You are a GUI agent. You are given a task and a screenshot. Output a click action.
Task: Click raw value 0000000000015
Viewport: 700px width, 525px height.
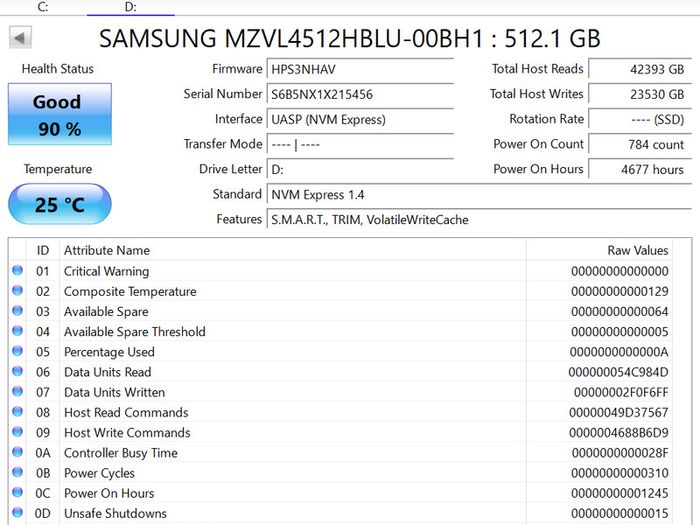coord(620,513)
